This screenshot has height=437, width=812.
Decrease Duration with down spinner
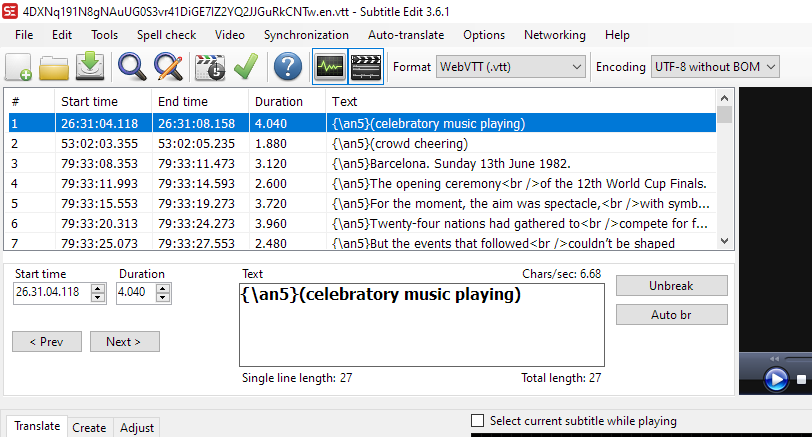click(x=163, y=297)
